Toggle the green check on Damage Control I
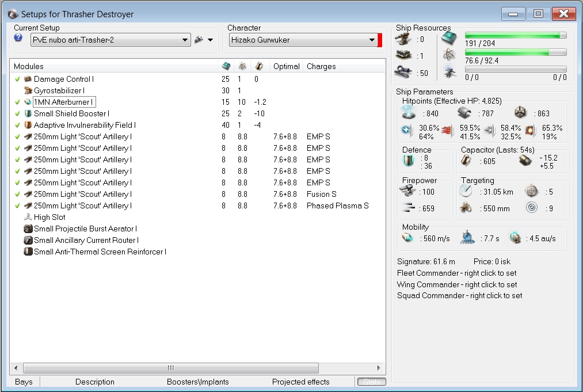The width and height of the screenshot is (583, 392). pos(17,79)
